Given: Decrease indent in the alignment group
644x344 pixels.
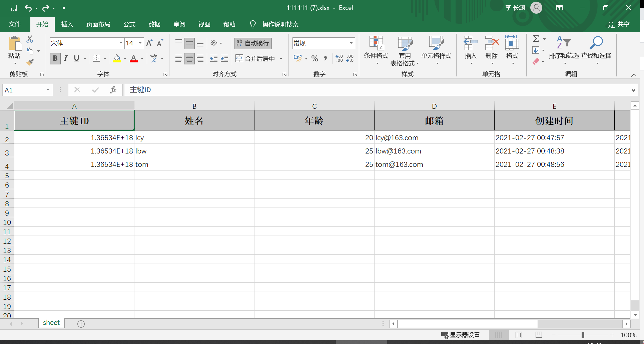Looking at the screenshot, I should click(214, 58).
